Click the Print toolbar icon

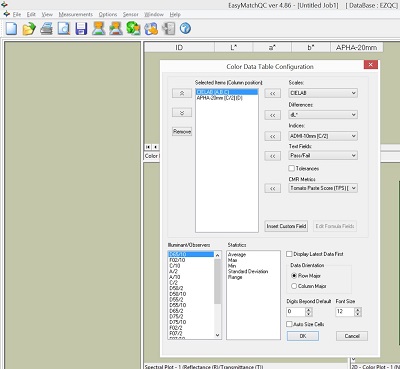[46, 28]
